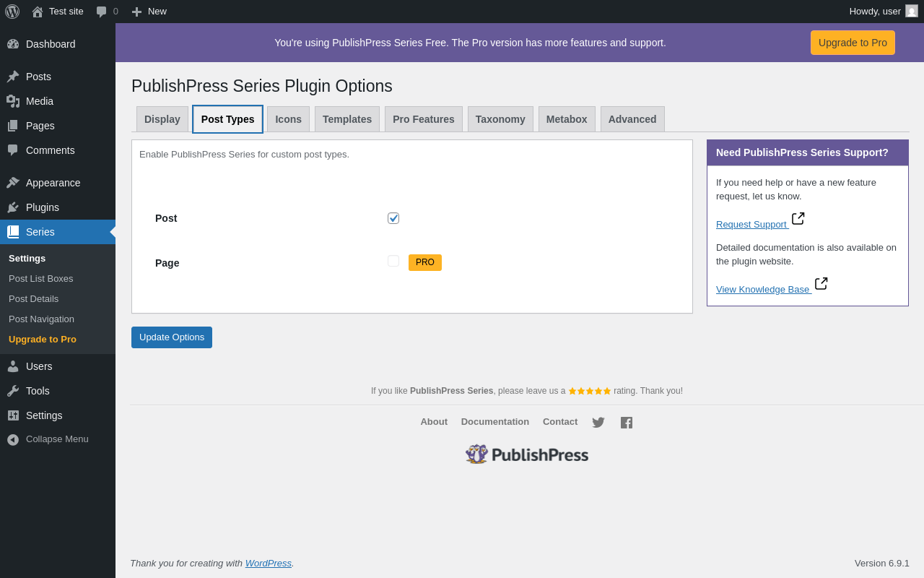Viewport: 924px width, 578px height.
Task: Click the external link icon after View Knowledge Base
Action: click(821, 284)
